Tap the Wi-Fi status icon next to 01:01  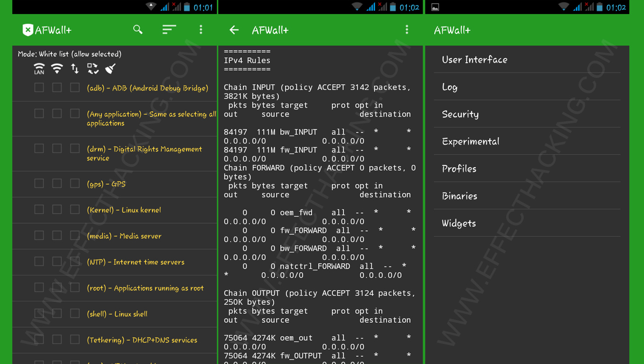[x=151, y=7]
